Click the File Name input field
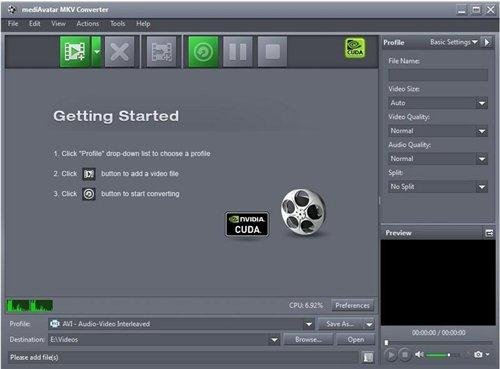Screen dimensions: 500x369 click(x=438, y=75)
